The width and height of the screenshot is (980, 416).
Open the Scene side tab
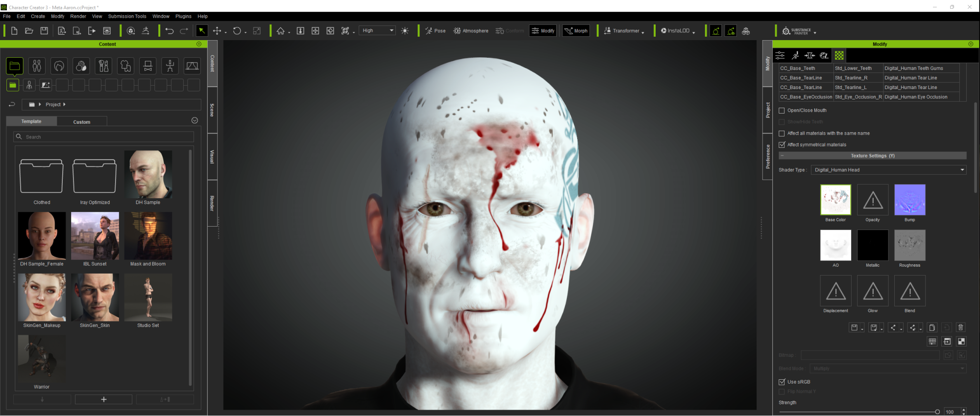tap(212, 110)
